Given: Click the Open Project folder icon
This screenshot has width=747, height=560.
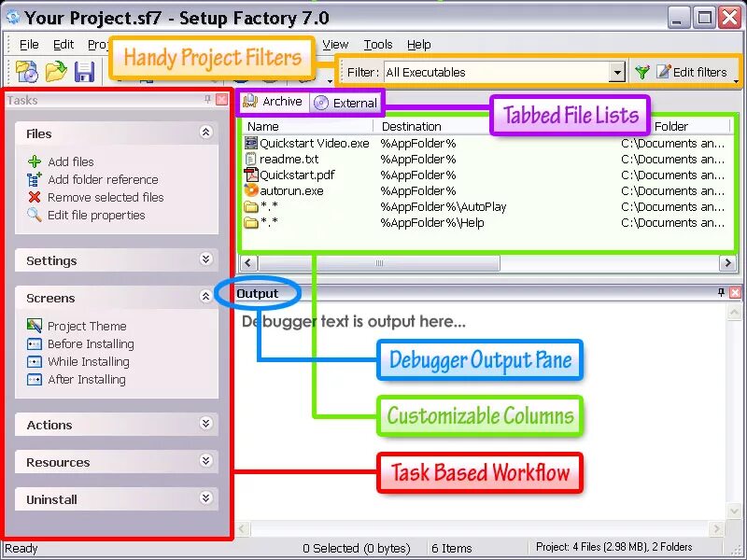Looking at the screenshot, I should [x=56, y=72].
